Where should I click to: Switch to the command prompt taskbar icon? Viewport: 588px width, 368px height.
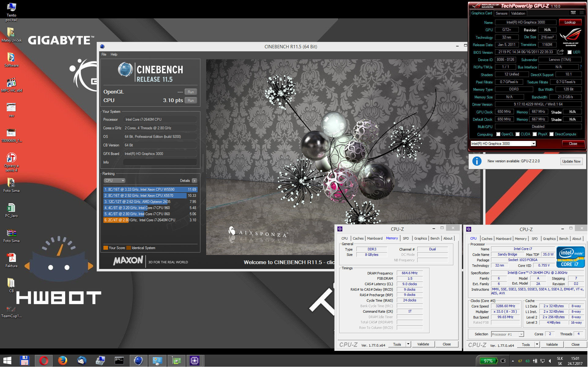coord(119,361)
